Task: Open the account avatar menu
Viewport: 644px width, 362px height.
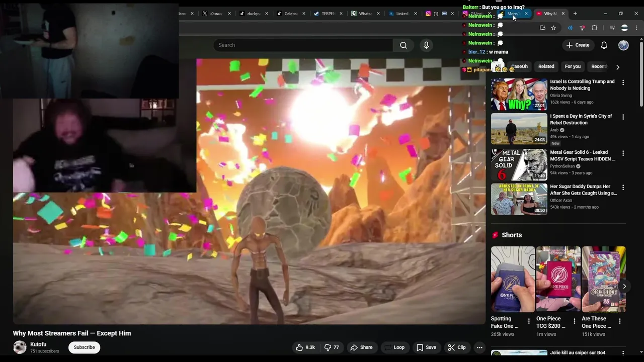Action: point(623,45)
